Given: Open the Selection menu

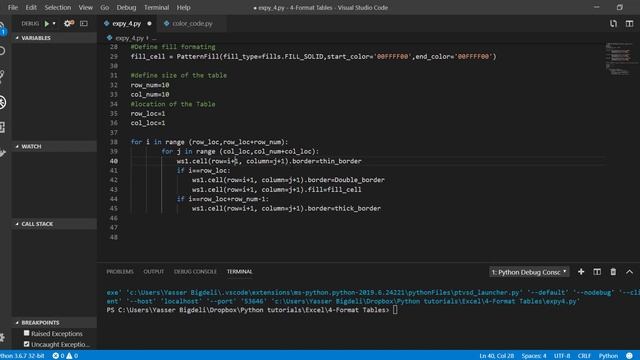Looking at the screenshot, I should coord(58,7).
